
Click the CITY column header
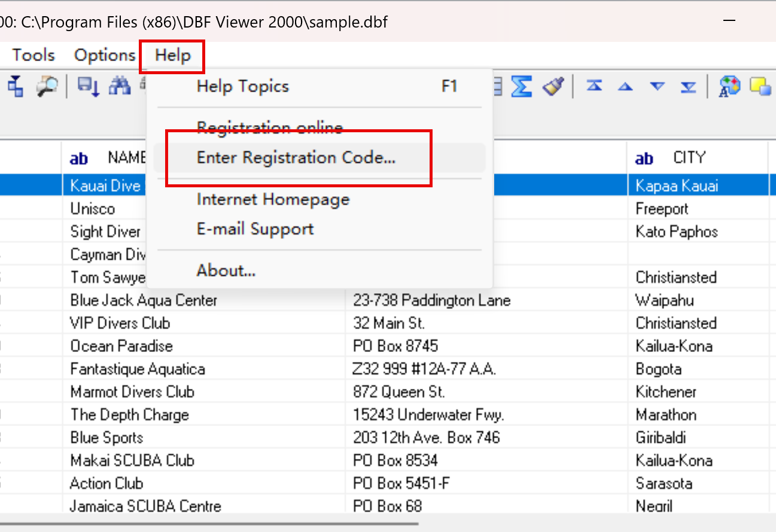coord(688,158)
